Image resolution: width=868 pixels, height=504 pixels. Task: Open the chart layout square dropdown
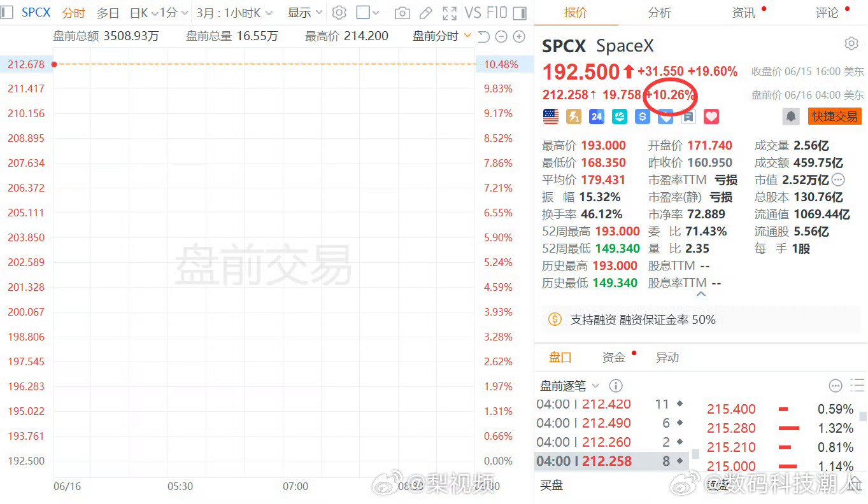coord(367,13)
